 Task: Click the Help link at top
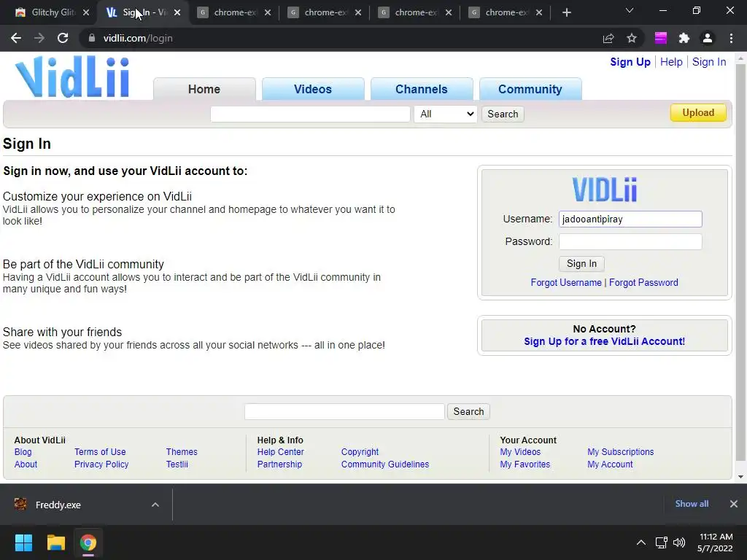[671, 62]
